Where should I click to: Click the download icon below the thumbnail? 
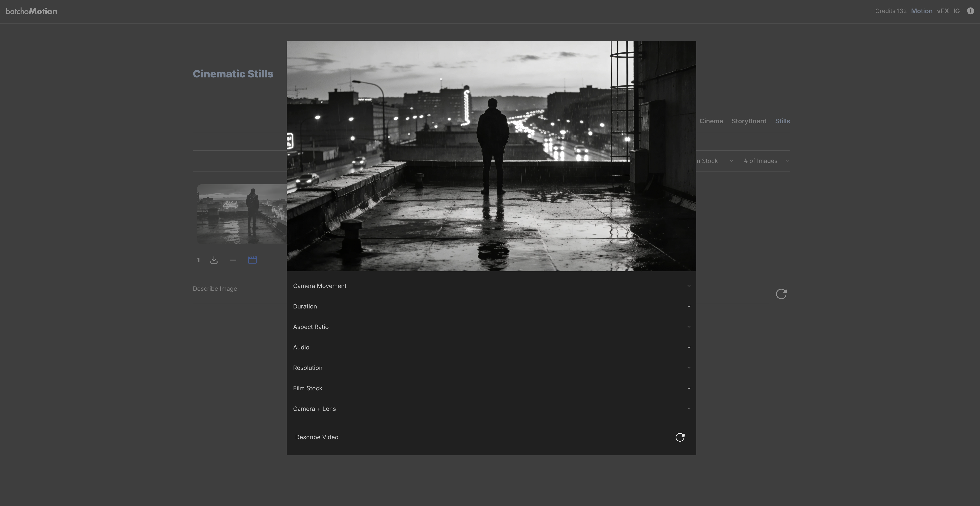click(214, 260)
